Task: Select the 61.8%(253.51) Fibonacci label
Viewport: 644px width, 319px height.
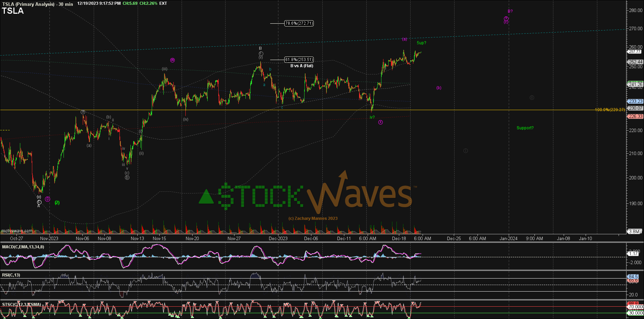Action: point(299,60)
